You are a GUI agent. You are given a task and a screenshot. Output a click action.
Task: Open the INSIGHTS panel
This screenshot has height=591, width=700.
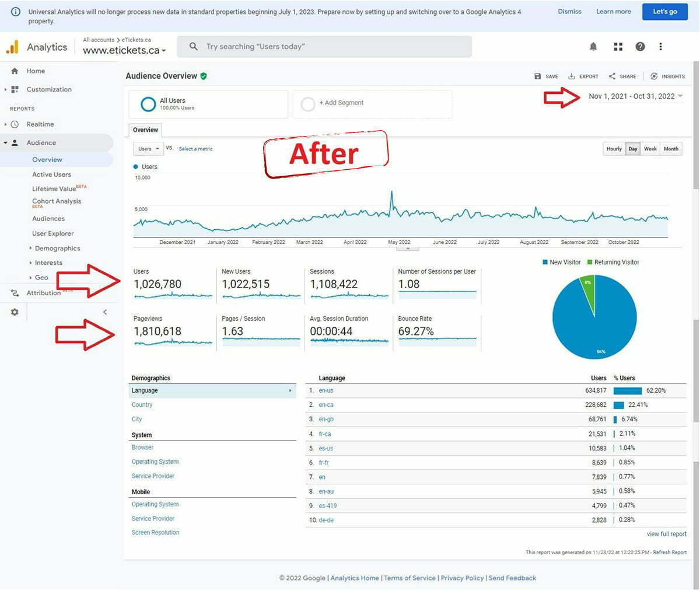[x=667, y=76]
